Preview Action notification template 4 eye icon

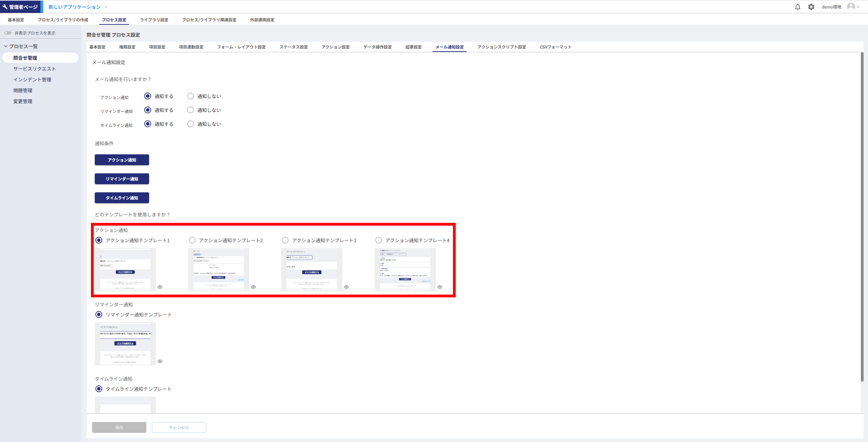(x=440, y=287)
